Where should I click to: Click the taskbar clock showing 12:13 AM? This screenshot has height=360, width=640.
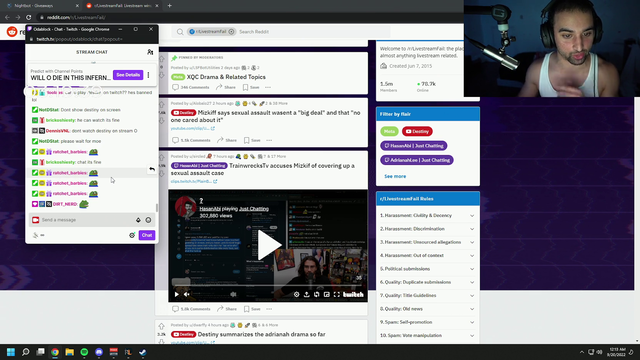pos(617,352)
